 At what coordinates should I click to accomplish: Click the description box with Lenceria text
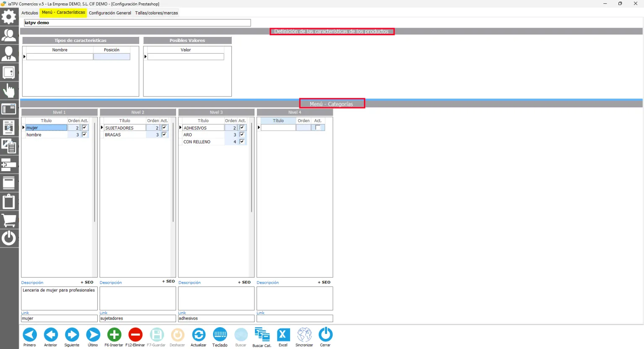click(59, 298)
